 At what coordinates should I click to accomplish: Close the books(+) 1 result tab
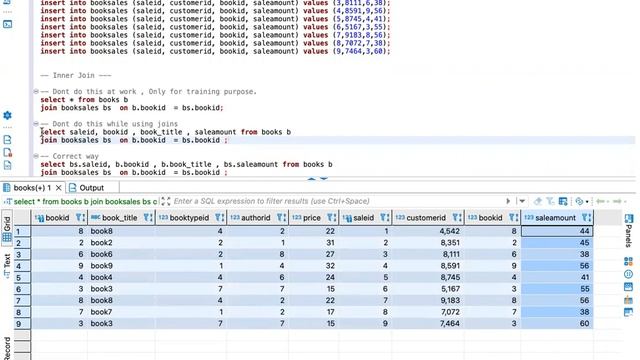(58, 188)
